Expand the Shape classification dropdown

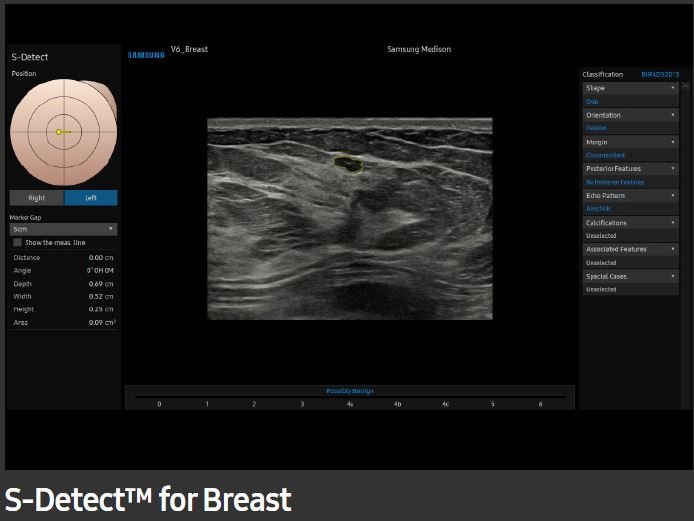pyautogui.click(x=631, y=88)
